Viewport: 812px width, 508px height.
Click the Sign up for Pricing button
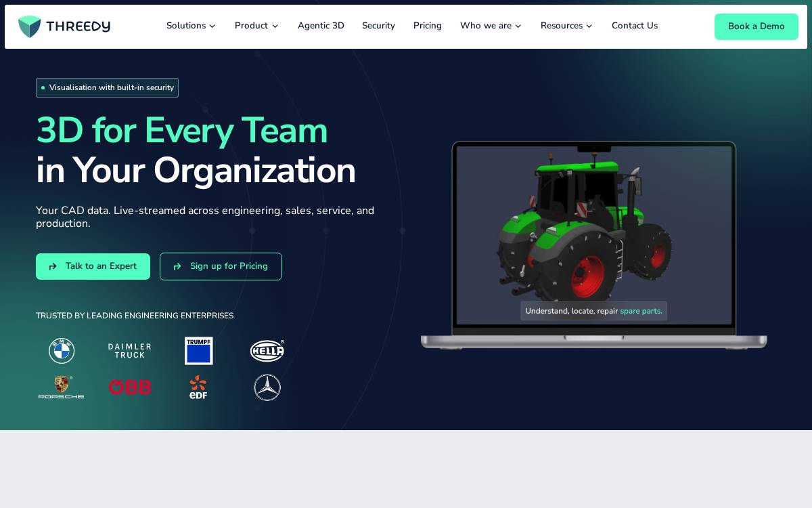(221, 266)
